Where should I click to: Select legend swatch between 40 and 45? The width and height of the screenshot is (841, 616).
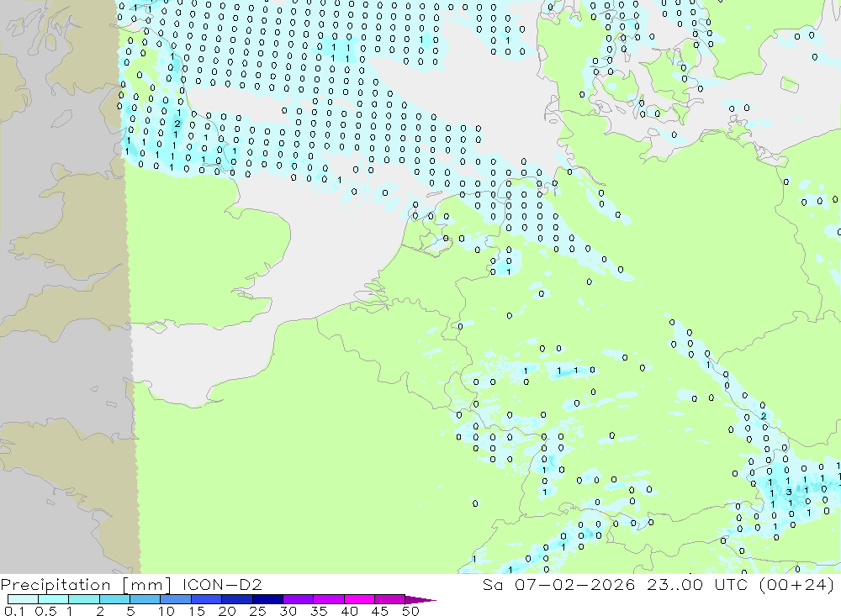click(359, 599)
